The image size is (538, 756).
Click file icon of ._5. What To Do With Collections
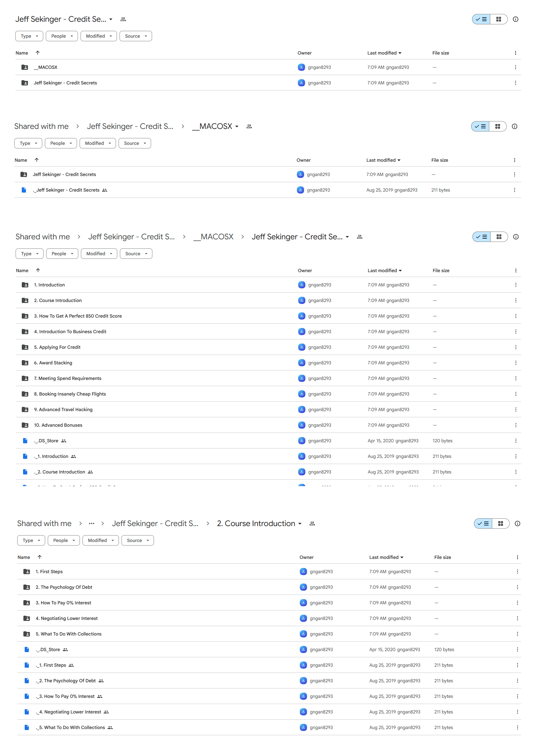click(27, 727)
